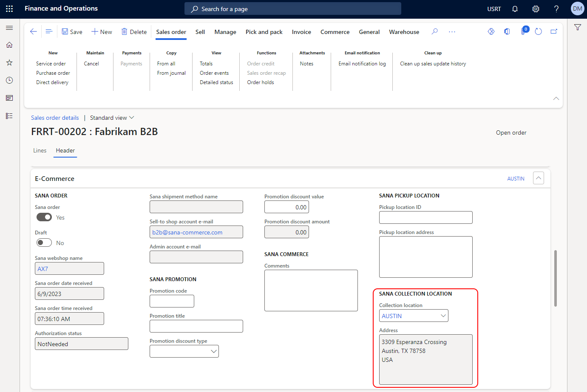Expand the Standard view dropdown

point(112,118)
